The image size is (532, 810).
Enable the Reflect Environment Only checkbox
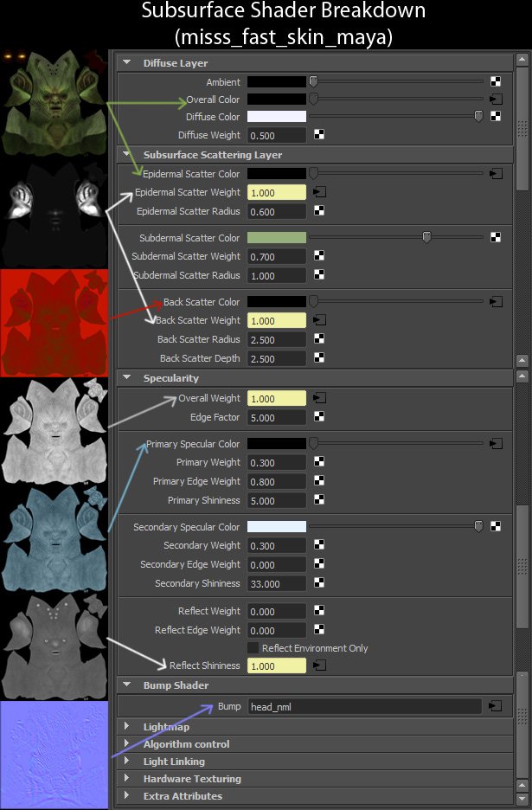(x=253, y=648)
